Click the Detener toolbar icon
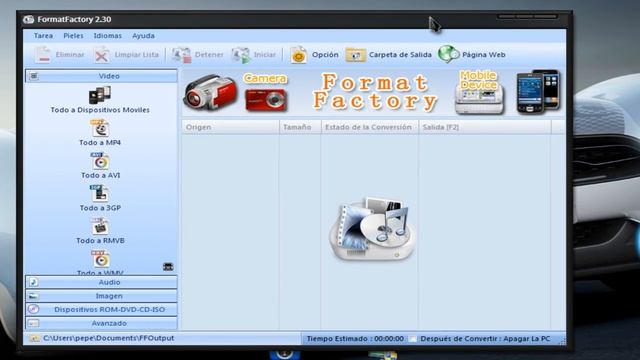 pos(182,55)
